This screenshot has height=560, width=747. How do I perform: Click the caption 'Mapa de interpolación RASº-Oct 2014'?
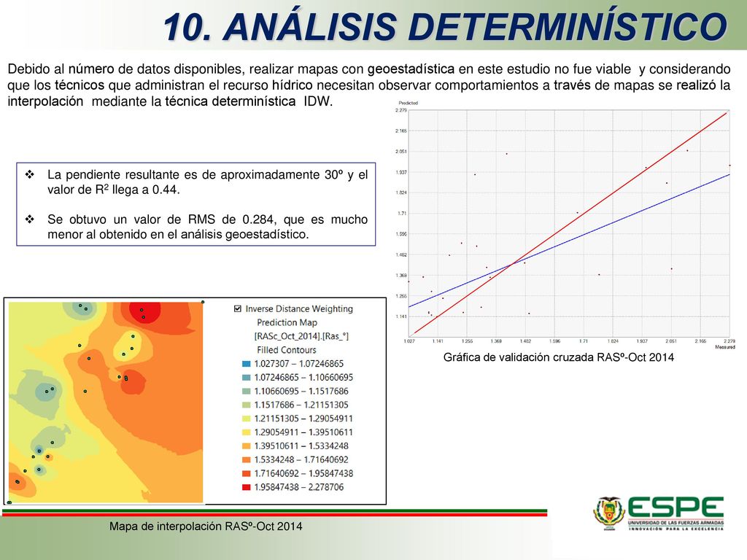206,526
